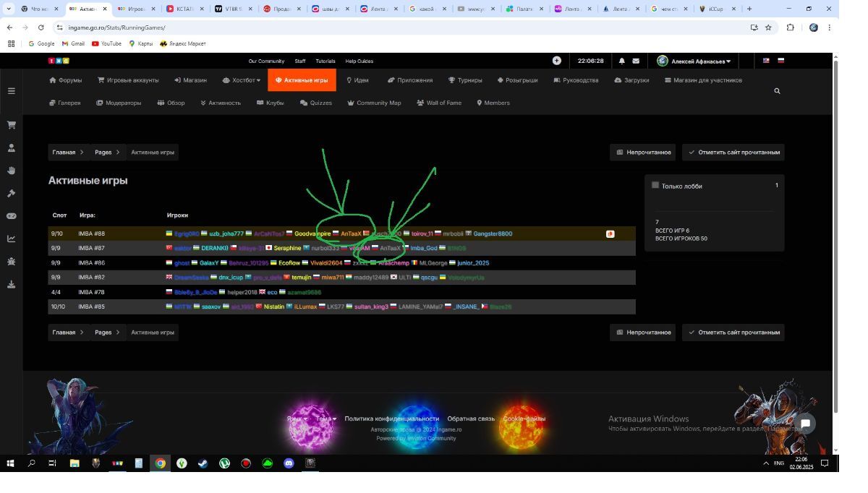868x493 pixels.
Task: Expand the Тема dropdown in footer
Action: tap(325, 419)
